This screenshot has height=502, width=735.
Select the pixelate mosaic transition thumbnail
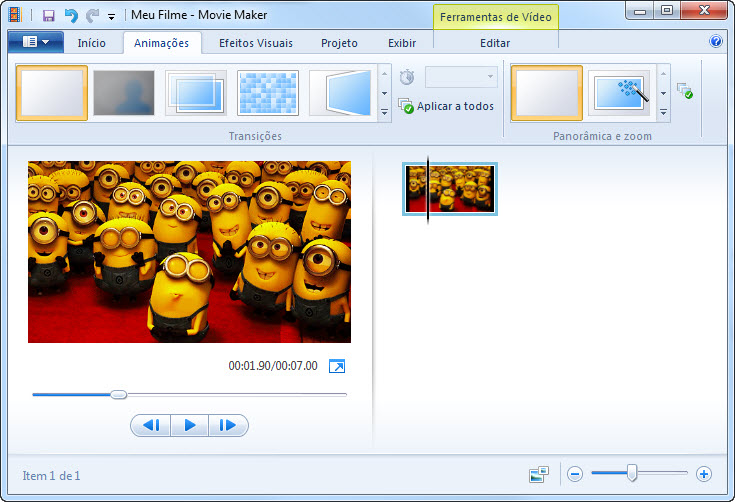click(268, 93)
